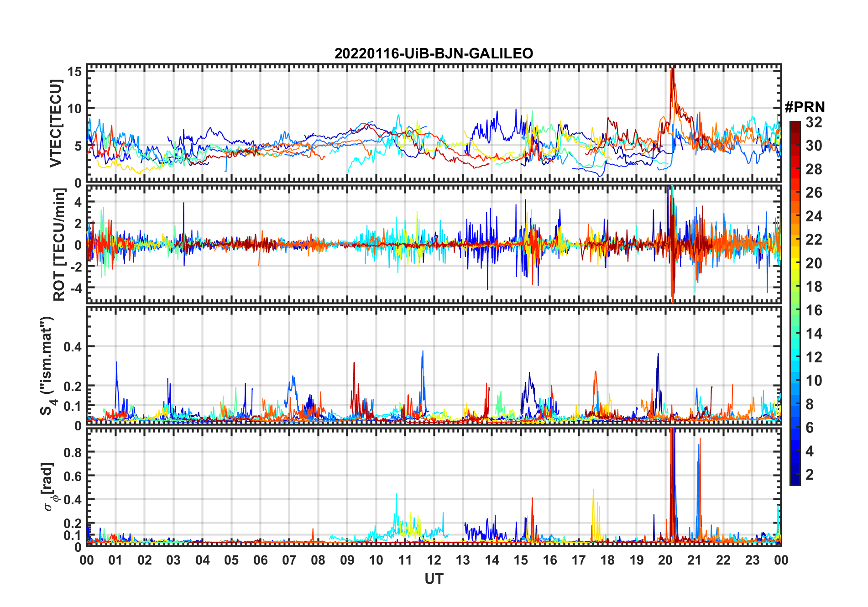Select x-axis hour label 15
The width and height of the screenshot is (868, 607).
pyautogui.click(x=521, y=560)
